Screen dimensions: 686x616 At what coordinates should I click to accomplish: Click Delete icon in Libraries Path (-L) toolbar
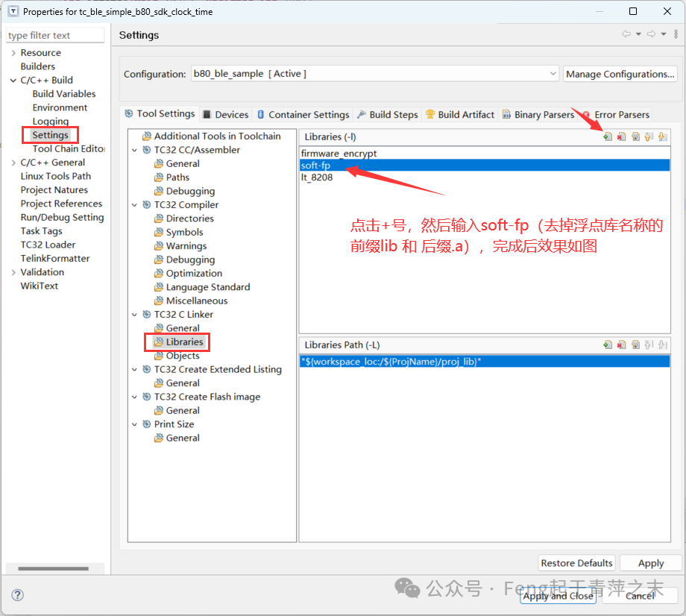point(621,345)
